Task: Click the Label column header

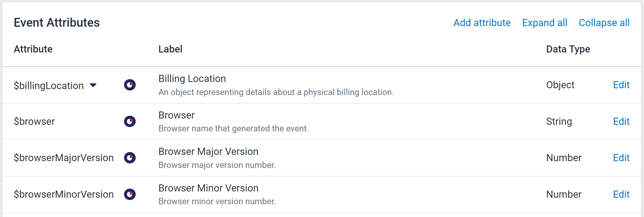Action: [x=170, y=49]
